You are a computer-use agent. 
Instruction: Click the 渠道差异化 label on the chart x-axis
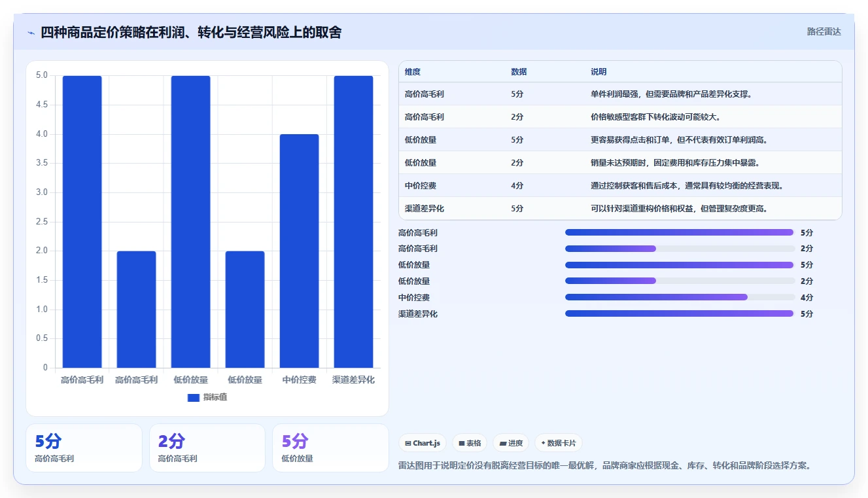tap(354, 380)
